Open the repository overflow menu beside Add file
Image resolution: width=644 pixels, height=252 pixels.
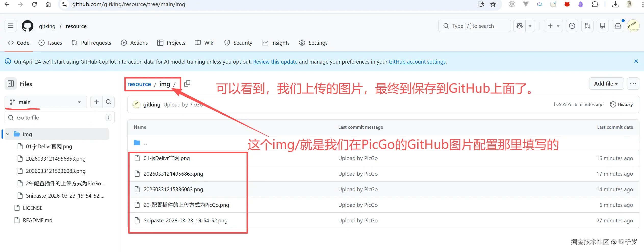[x=633, y=83]
